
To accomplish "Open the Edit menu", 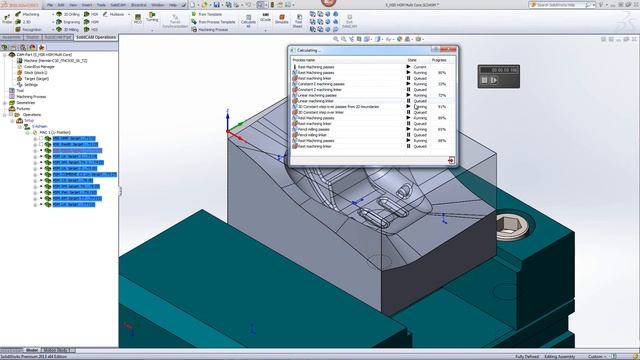I will pyautogui.click(x=61, y=5).
